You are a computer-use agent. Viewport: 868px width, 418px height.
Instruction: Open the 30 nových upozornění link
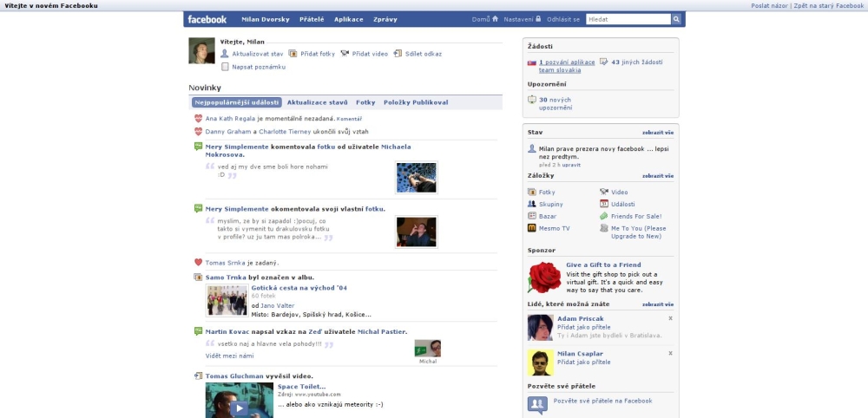tap(556, 104)
